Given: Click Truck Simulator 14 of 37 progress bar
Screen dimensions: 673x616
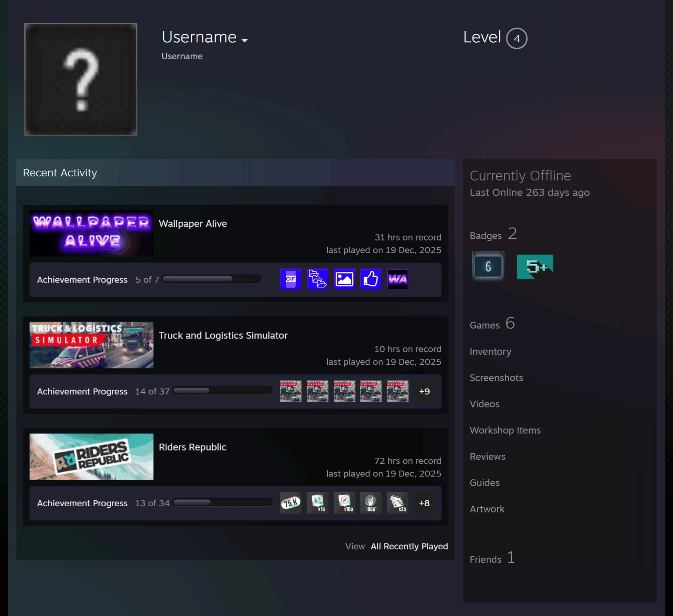Looking at the screenshot, I should tap(223, 391).
